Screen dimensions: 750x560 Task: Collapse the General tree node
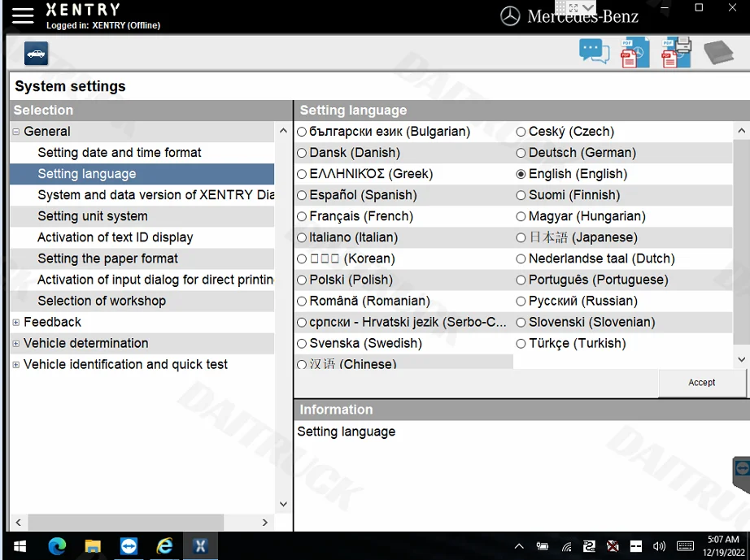[x=15, y=132]
